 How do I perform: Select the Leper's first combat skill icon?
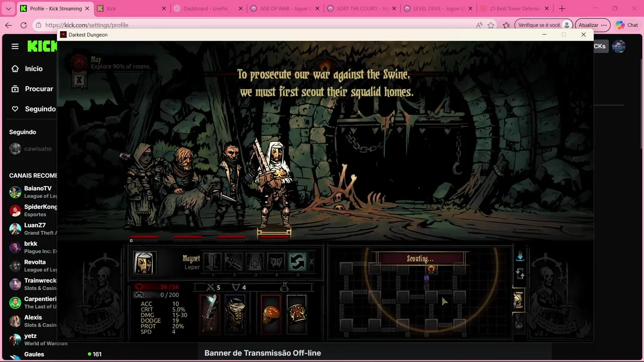pyautogui.click(x=212, y=262)
